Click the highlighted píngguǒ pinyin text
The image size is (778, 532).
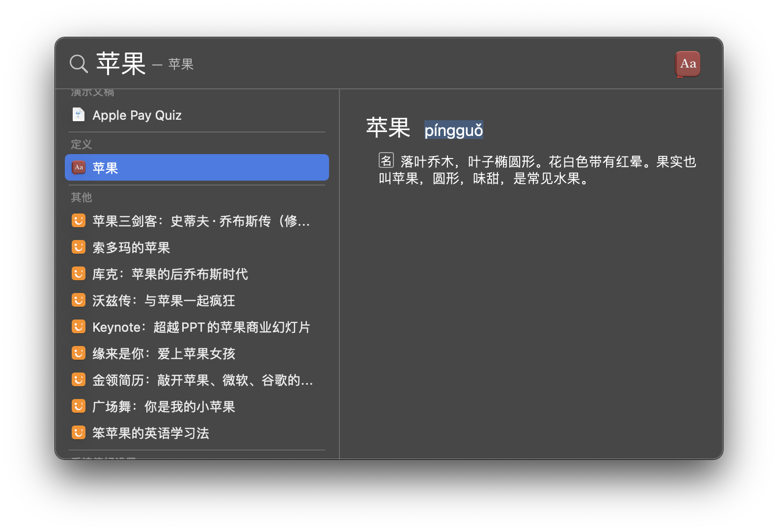(x=453, y=130)
